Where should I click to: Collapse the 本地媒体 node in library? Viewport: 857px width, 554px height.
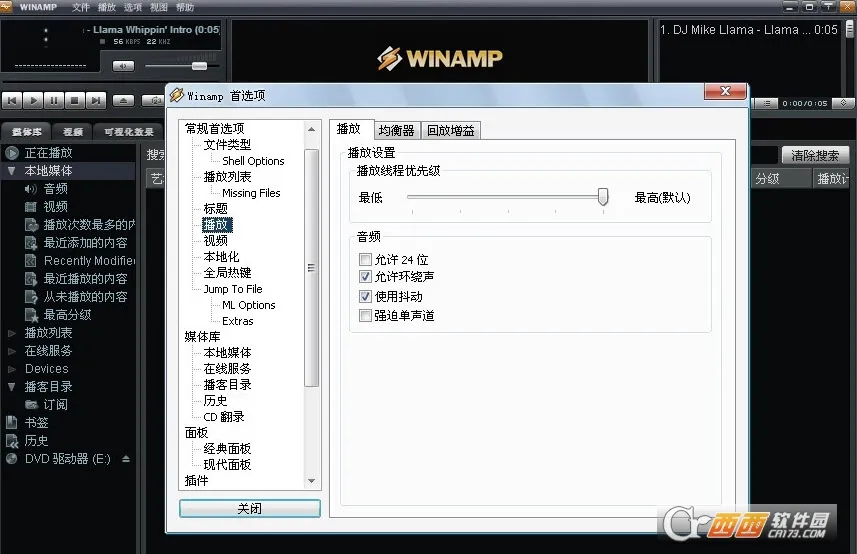point(11,170)
